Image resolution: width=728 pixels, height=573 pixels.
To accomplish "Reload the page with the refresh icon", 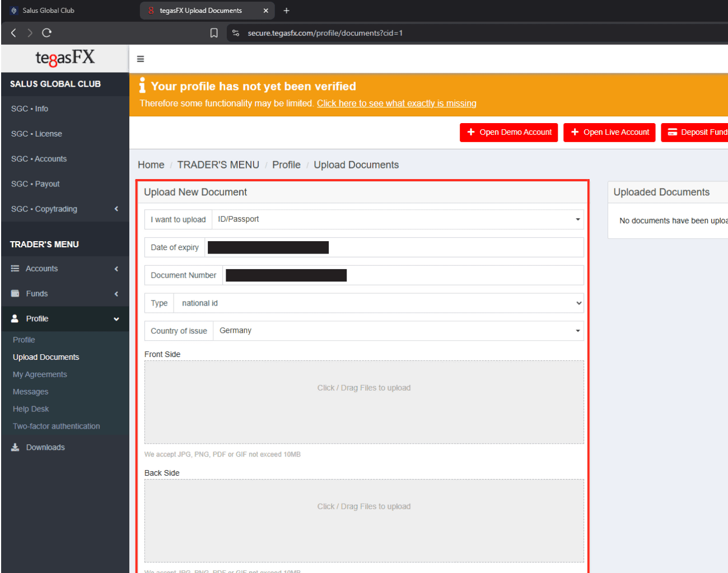I will click(47, 33).
